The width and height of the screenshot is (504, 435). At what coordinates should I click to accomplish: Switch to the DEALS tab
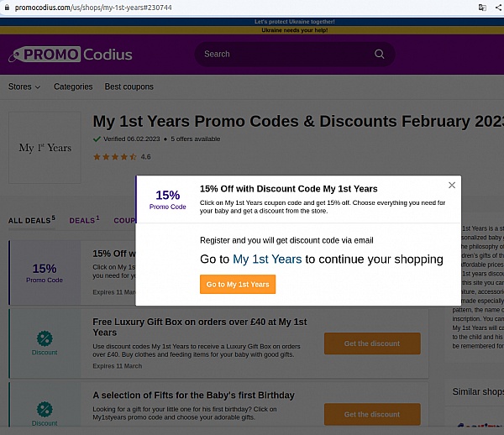[x=84, y=220]
